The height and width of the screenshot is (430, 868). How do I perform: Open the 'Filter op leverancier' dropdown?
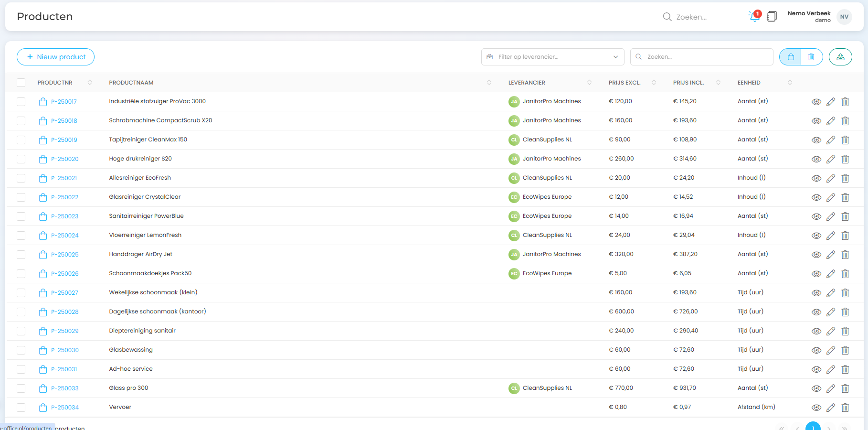(552, 57)
